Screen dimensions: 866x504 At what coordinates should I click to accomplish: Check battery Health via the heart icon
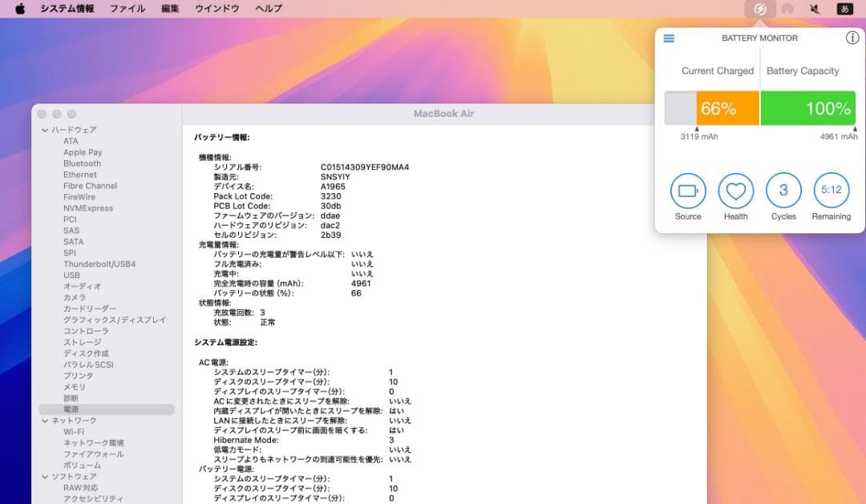[x=734, y=191]
